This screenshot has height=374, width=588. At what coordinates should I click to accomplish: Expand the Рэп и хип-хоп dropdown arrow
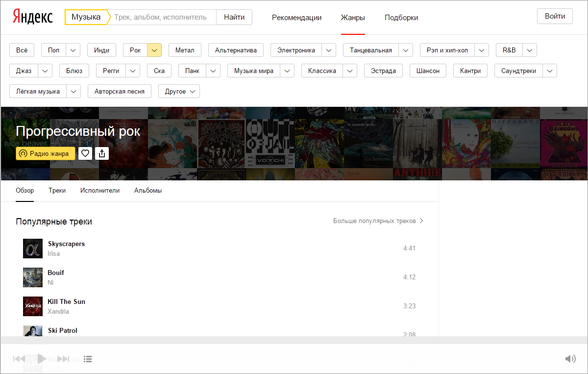pos(482,50)
